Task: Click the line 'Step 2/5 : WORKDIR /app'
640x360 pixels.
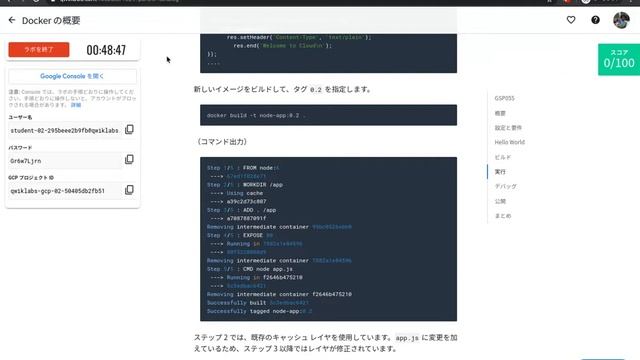Action: pyautogui.click(x=245, y=184)
